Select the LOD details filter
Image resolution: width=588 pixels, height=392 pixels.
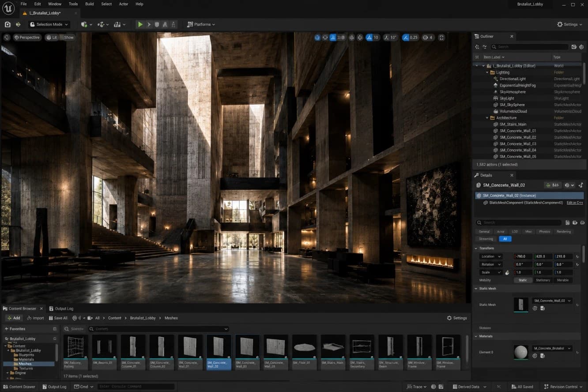pyautogui.click(x=515, y=231)
